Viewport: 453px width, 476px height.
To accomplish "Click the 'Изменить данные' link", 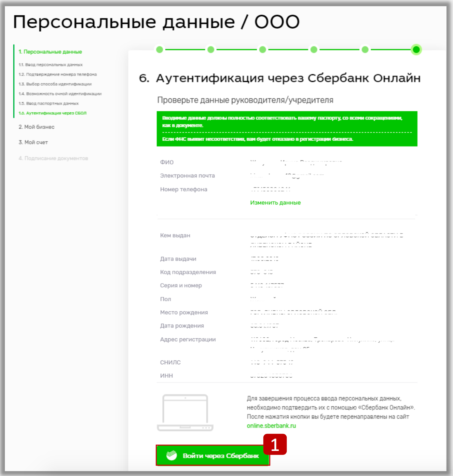I will 275,203.
